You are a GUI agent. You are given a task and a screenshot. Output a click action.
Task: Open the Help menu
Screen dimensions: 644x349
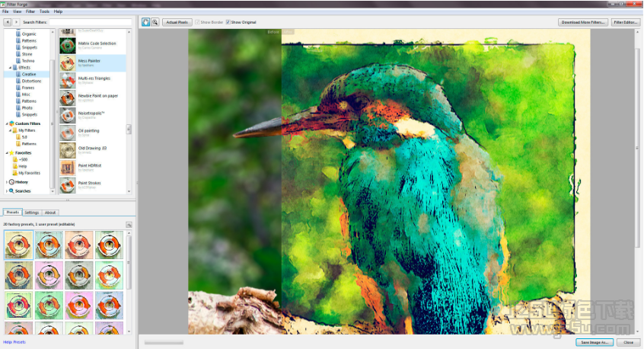(x=58, y=11)
